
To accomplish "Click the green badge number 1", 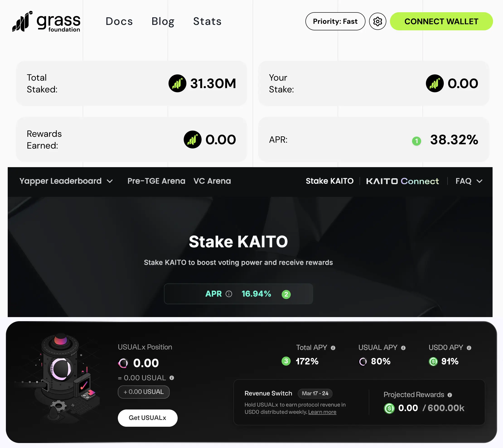I will pos(416,141).
